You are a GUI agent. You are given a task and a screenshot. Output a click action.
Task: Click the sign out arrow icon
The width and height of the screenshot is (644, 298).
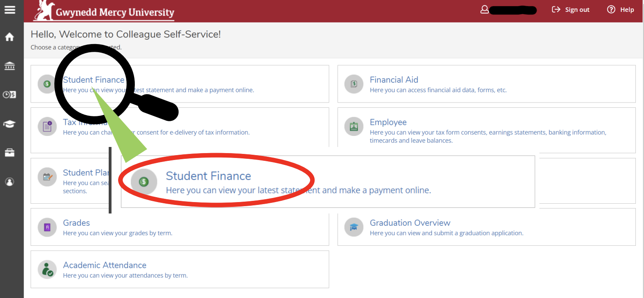(x=556, y=9)
